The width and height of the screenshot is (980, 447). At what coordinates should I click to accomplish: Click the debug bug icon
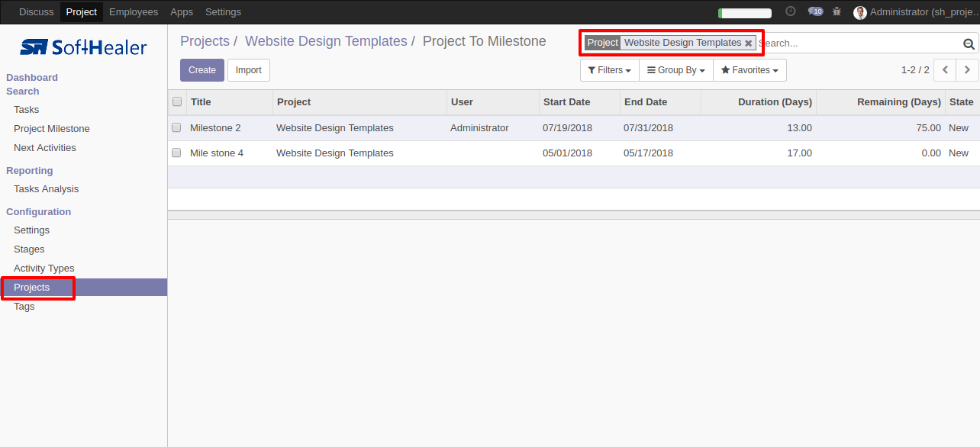coord(837,11)
